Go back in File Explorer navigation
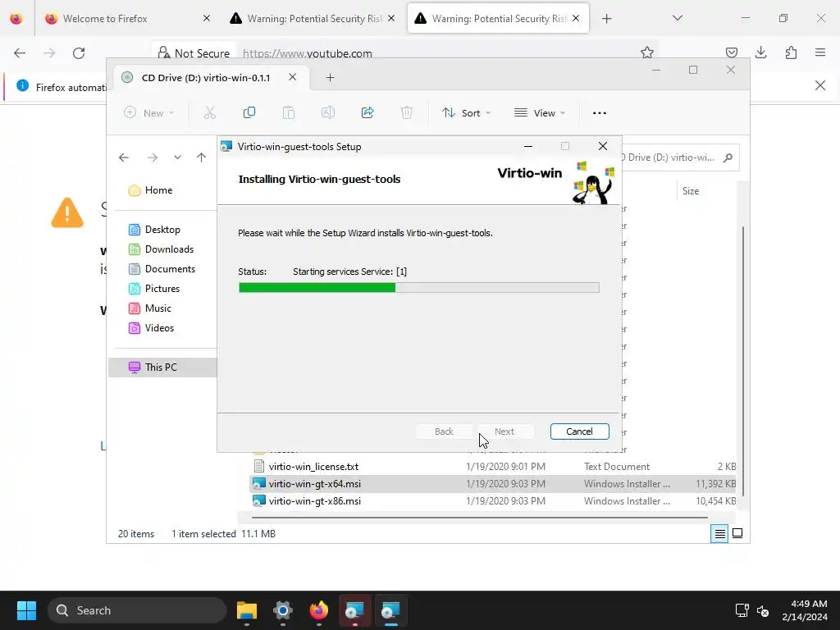Viewport: 840px width, 630px height. [x=124, y=157]
